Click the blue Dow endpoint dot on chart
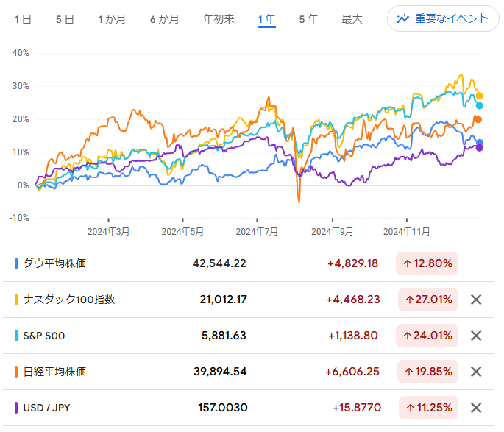This screenshot has width=504, height=432. [x=480, y=143]
